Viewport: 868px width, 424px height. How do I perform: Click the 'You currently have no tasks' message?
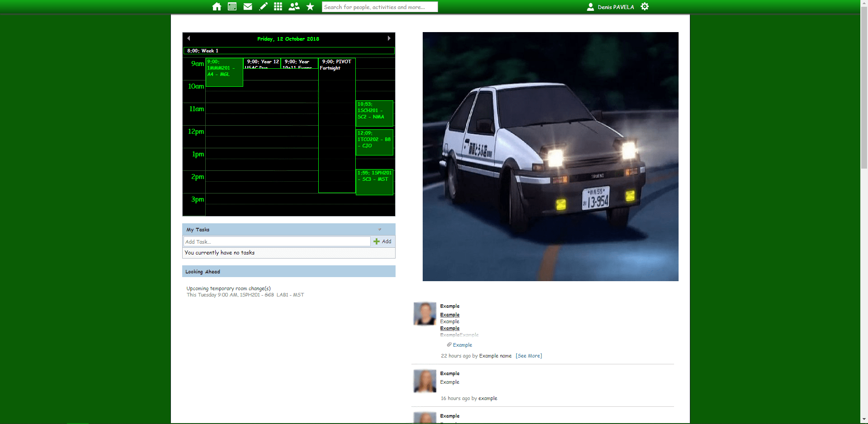click(x=220, y=253)
